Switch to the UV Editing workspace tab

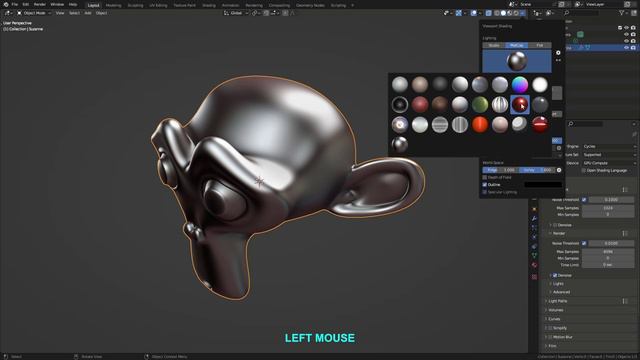158,5
